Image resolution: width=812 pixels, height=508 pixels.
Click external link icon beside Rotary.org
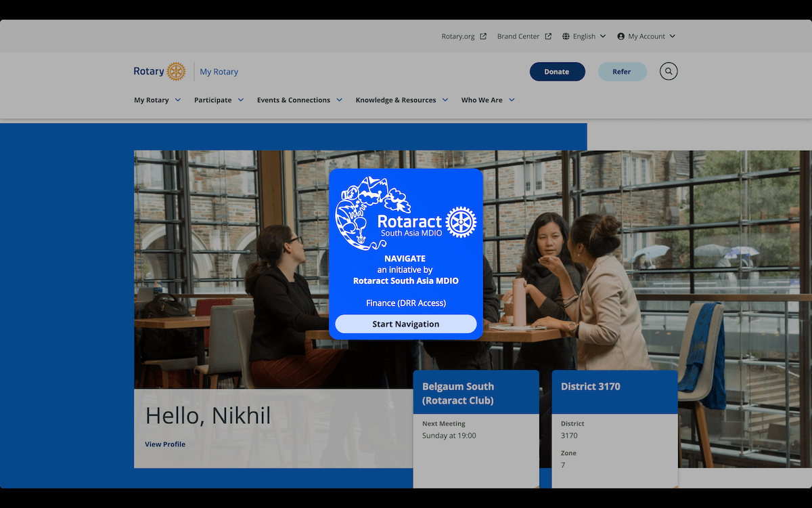(x=483, y=37)
